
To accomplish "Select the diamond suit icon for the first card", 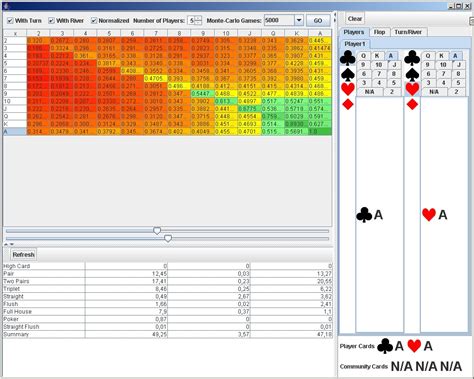I will click(348, 104).
